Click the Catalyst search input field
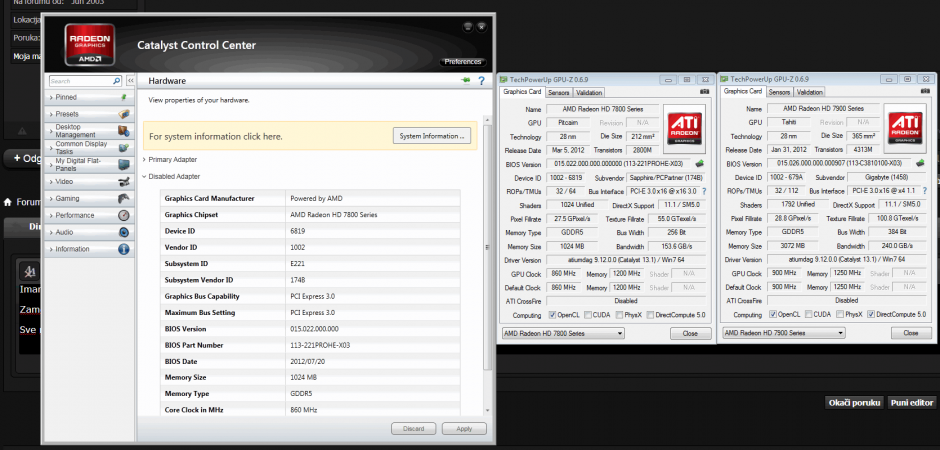Viewport: 940px width, 450px height. [x=81, y=81]
